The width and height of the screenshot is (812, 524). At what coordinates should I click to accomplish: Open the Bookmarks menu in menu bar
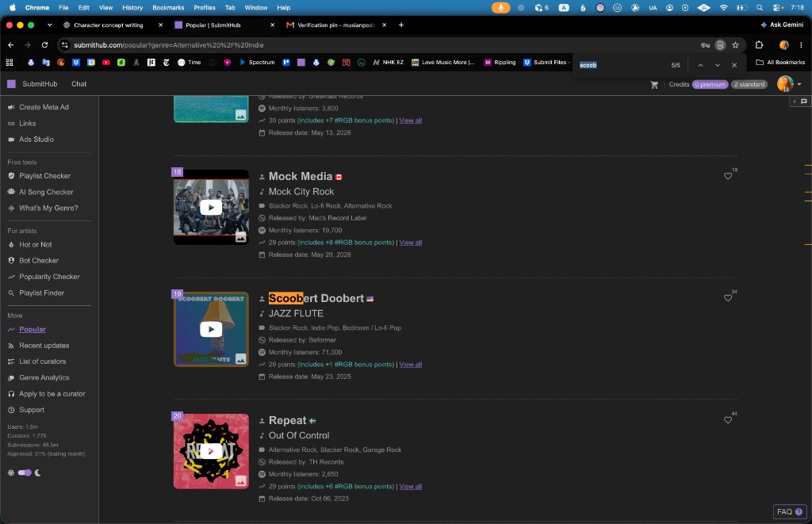click(168, 8)
